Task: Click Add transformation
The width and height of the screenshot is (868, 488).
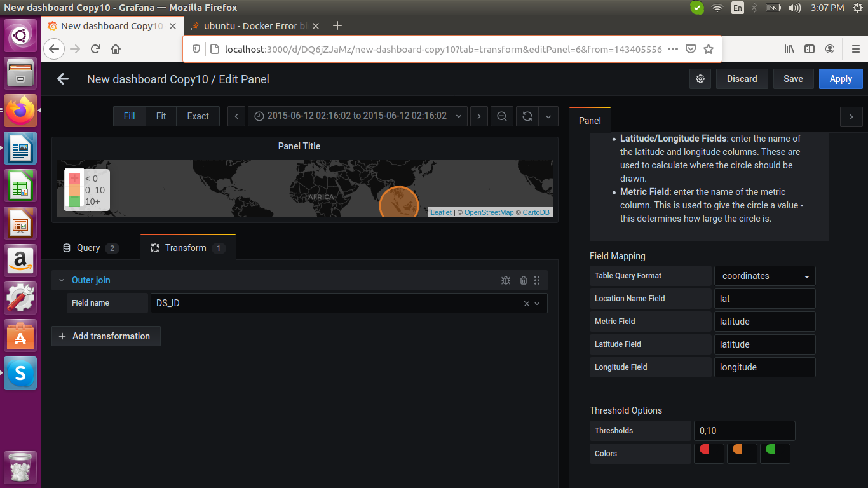Action: pyautogui.click(x=105, y=335)
